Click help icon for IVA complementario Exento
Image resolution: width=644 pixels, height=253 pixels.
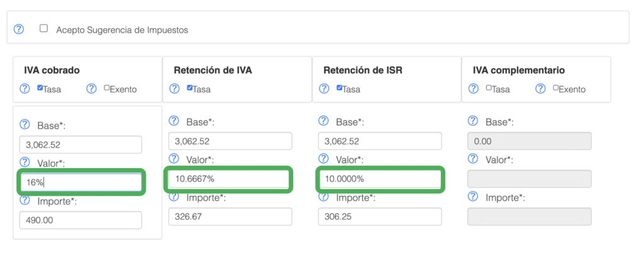click(x=540, y=89)
